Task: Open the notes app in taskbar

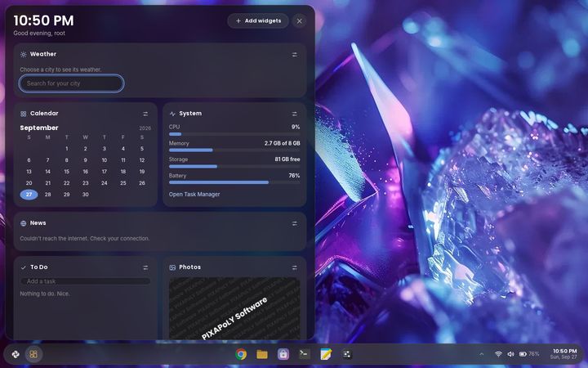Action: click(x=326, y=354)
